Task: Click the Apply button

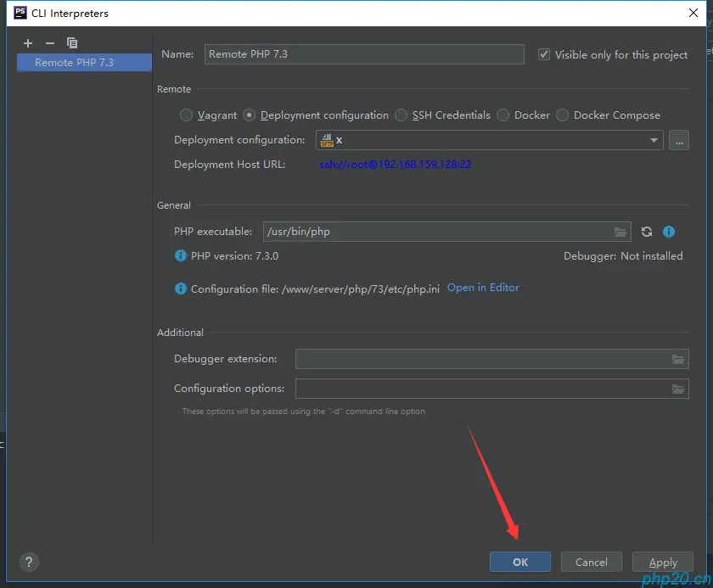Action: click(663, 562)
